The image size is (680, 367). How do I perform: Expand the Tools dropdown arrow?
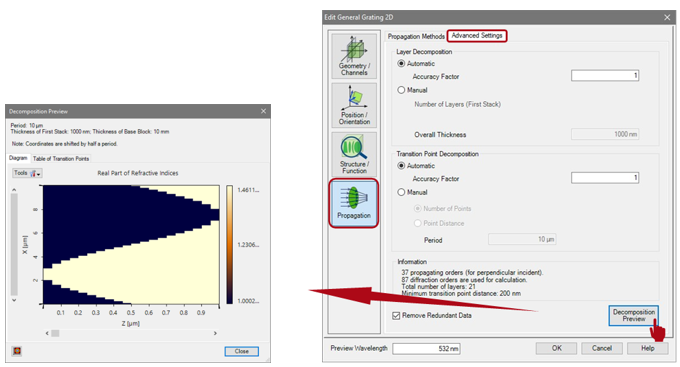pos(39,174)
